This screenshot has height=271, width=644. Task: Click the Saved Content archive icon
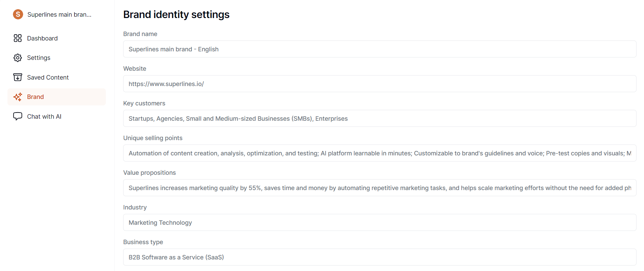18,77
